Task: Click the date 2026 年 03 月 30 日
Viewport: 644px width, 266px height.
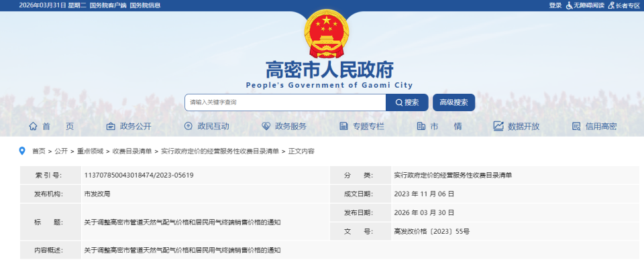Action: 424,212
